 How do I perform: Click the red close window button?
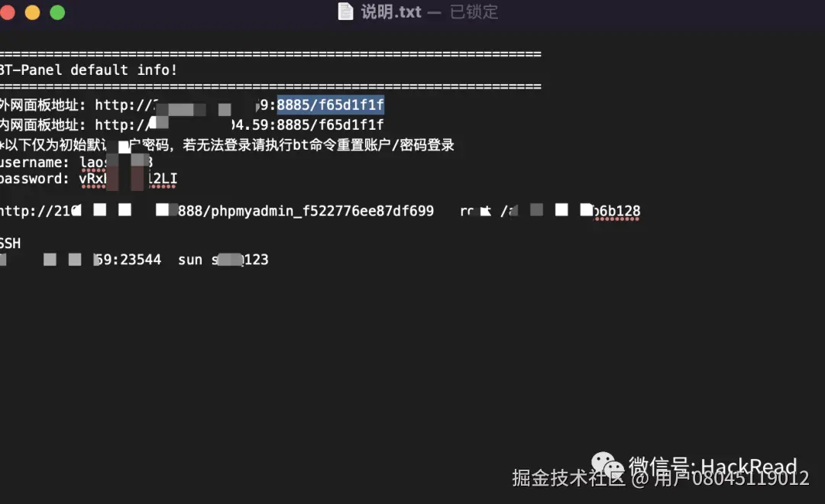[7, 12]
